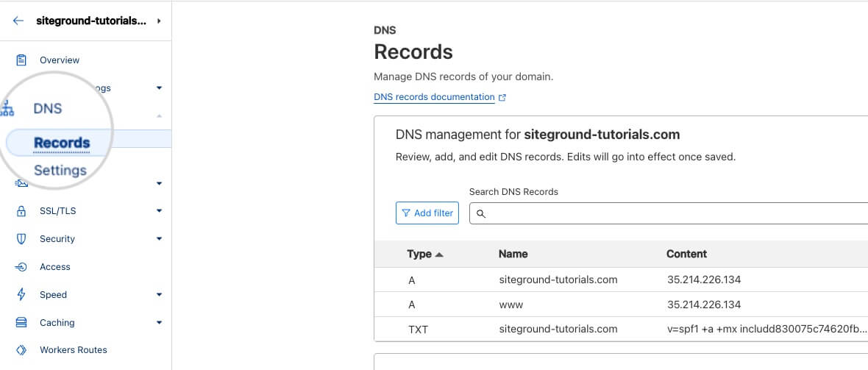
Task: Open the siteground-tutorials domain switcher arrow
Action: pyautogui.click(x=159, y=21)
